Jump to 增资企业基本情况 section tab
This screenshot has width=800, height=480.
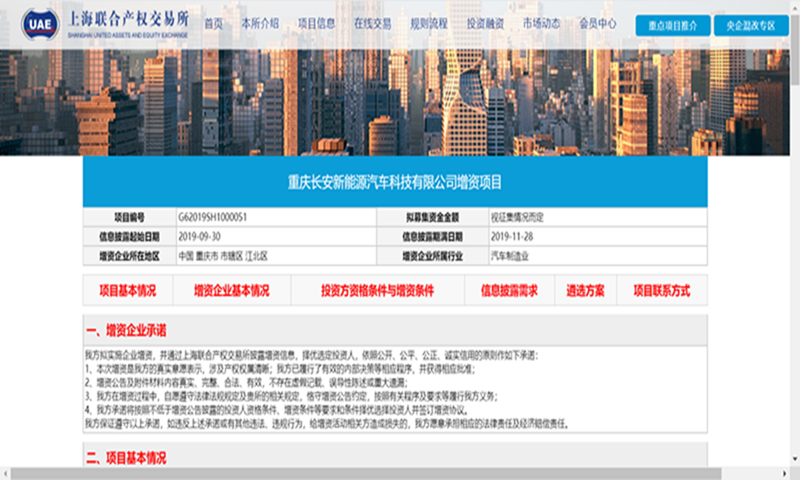pos(232,290)
